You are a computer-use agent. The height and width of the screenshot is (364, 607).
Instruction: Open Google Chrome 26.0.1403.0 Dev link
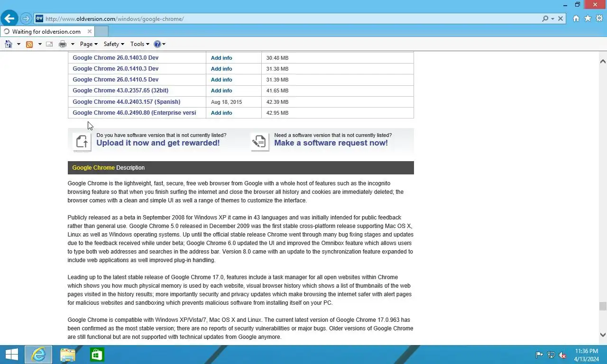116,58
